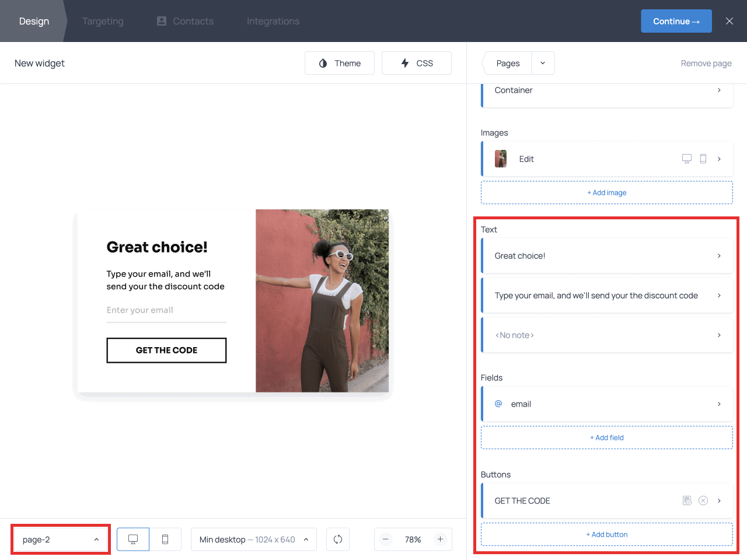Go to the Targeting tab
This screenshot has width=747, height=560.
[103, 22]
